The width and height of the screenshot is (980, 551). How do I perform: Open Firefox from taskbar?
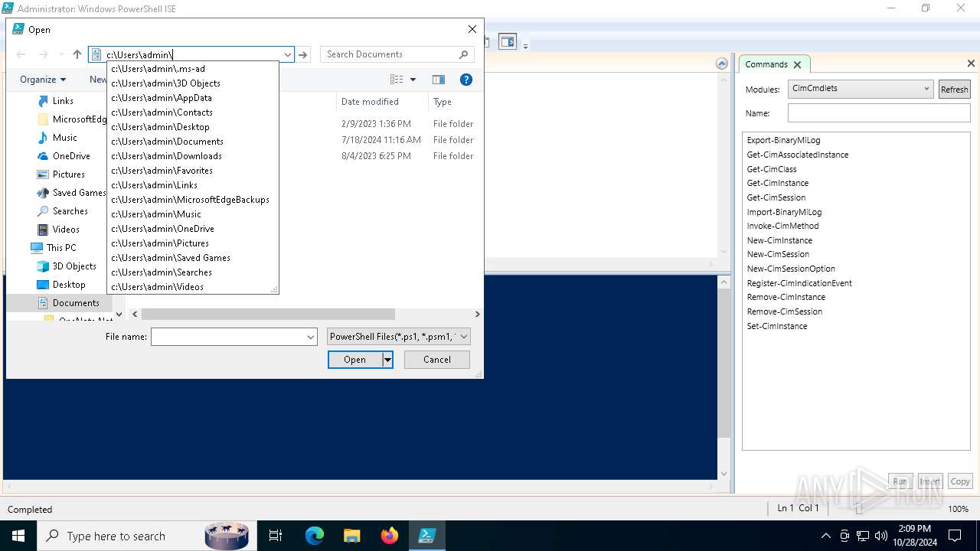[389, 536]
